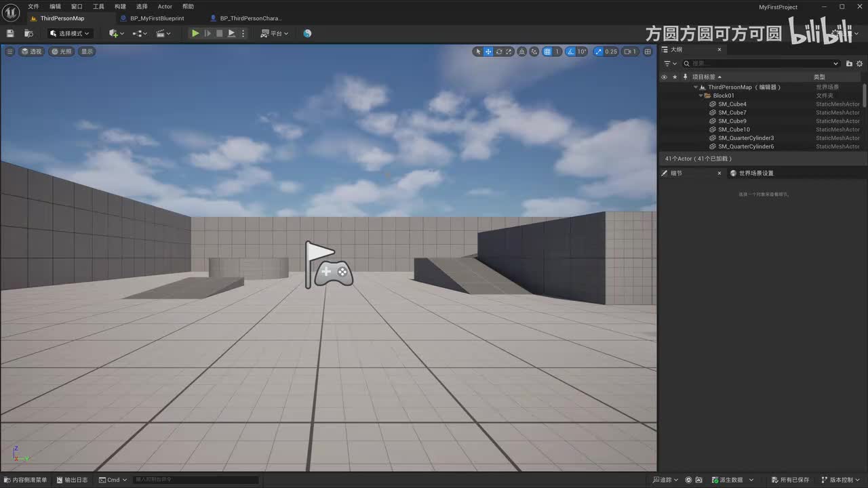The image size is (868, 488).
Task: Choose the rotate tool in the viewport
Action: [x=499, y=52]
